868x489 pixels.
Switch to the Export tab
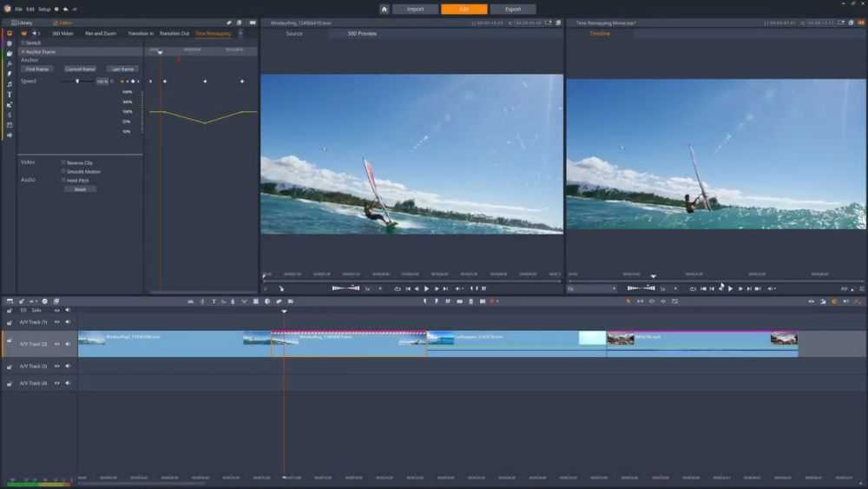[512, 9]
